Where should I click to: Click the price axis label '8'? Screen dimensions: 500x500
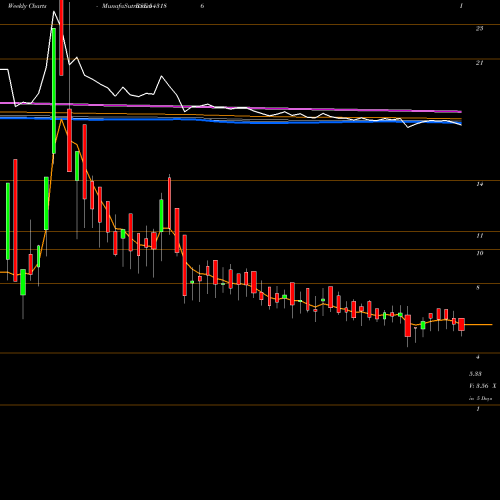(478, 287)
